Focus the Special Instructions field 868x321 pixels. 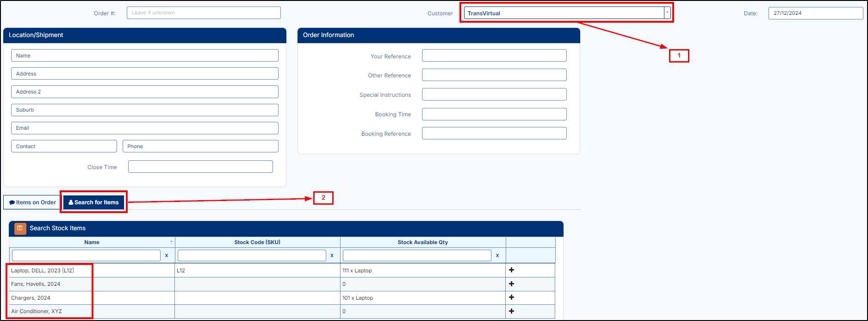click(494, 94)
